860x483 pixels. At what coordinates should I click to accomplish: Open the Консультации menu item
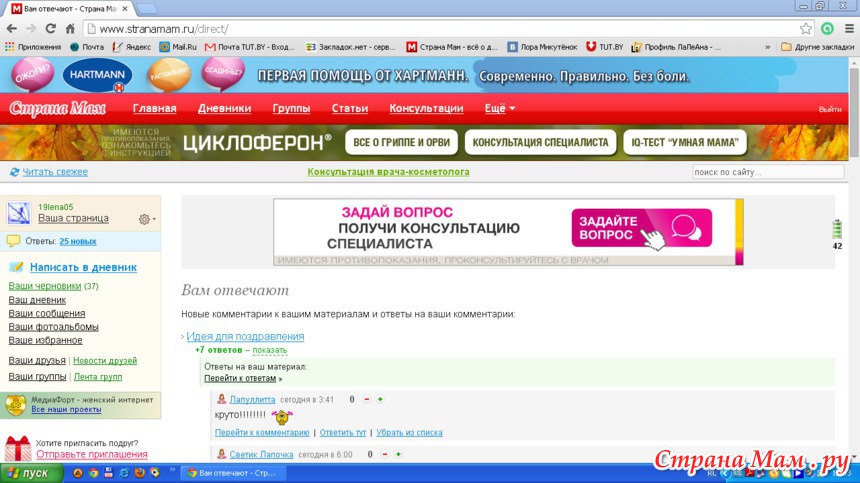(x=426, y=109)
